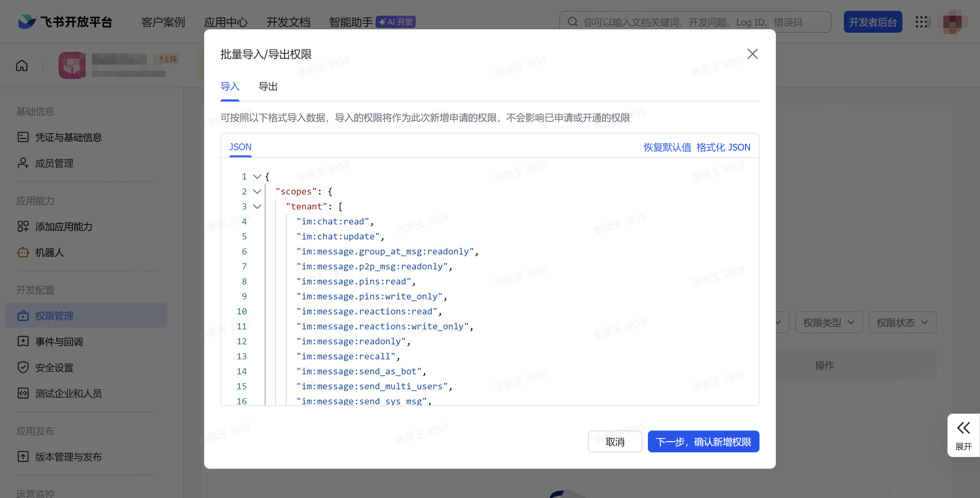Collapse the "tenant" array fold arrow
This screenshot has height=498, width=980.
pos(257,206)
